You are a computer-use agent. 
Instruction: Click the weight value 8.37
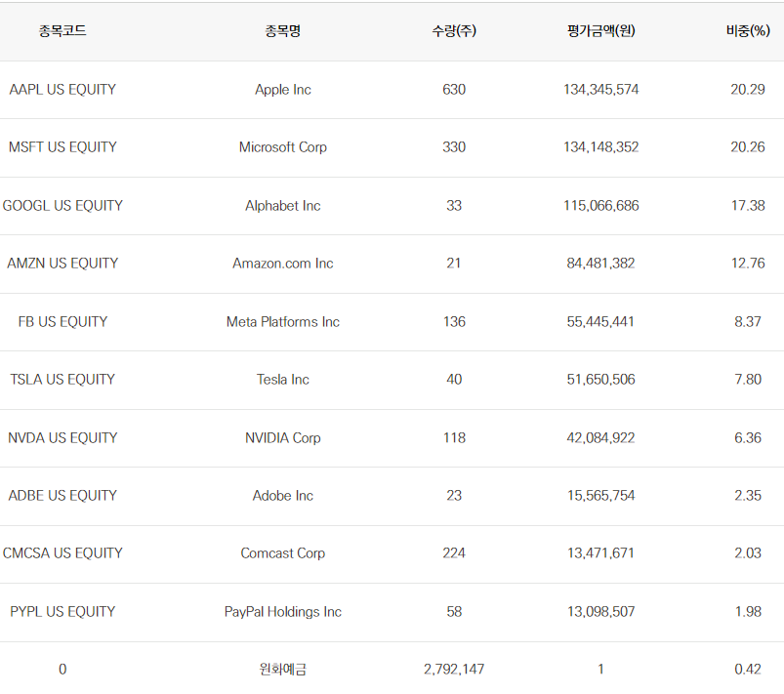point(748,321)
